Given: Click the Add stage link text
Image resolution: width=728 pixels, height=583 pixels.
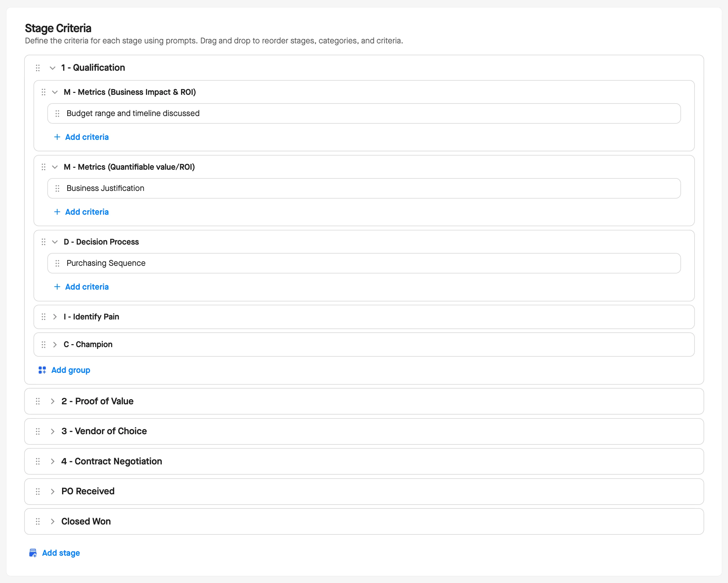Looking at the screenshot, I should (x=61, y=553).
